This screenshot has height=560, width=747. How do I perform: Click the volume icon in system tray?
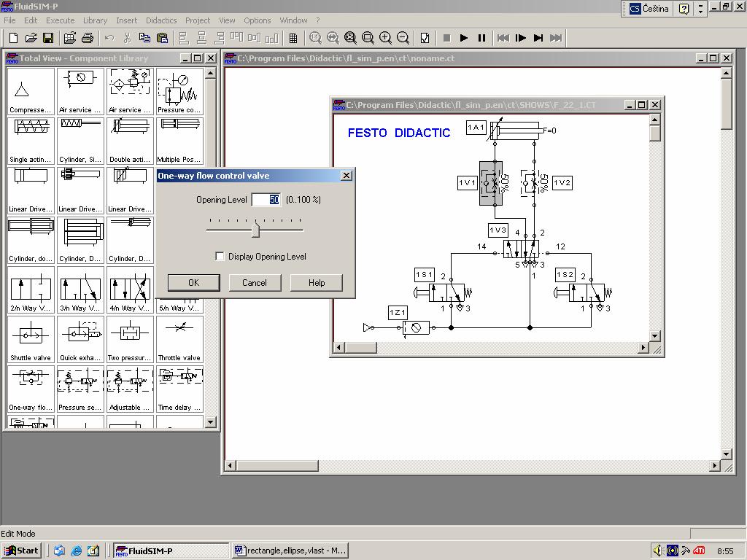click(x=657, y=551)
